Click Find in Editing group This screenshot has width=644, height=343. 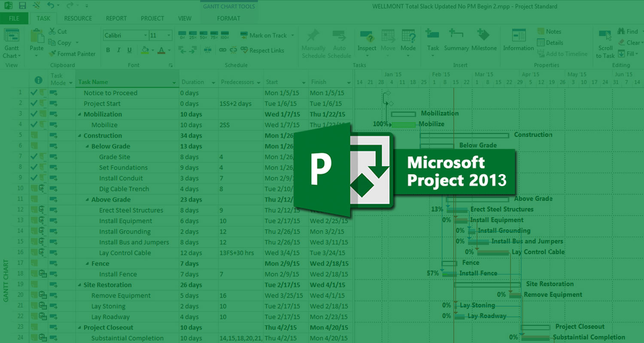tap(628, 31)
